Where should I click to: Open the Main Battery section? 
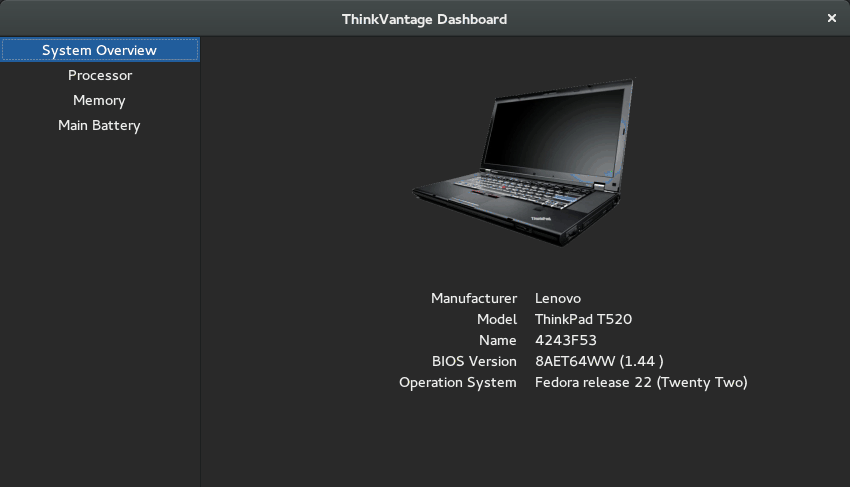coord(100,125)
